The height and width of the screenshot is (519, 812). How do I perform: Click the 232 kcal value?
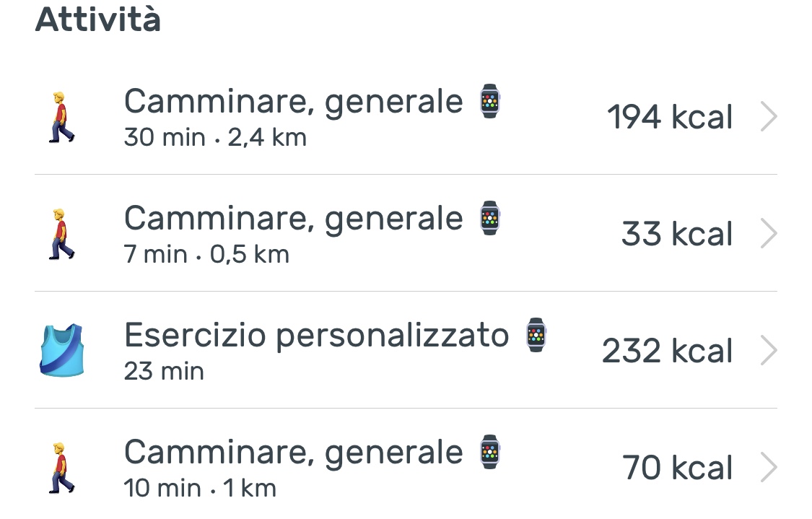pos(667,351)
